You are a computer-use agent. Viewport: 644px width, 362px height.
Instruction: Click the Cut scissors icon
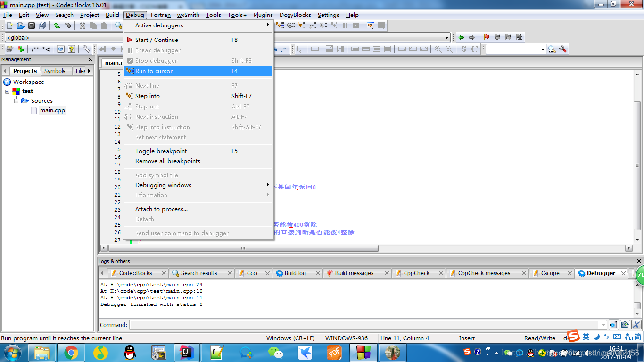click(83, 25)
